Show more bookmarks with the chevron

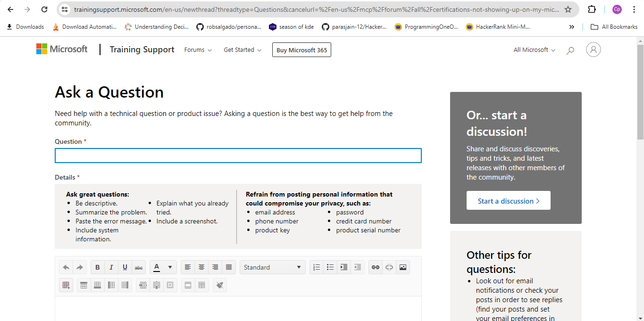point(572,27)
